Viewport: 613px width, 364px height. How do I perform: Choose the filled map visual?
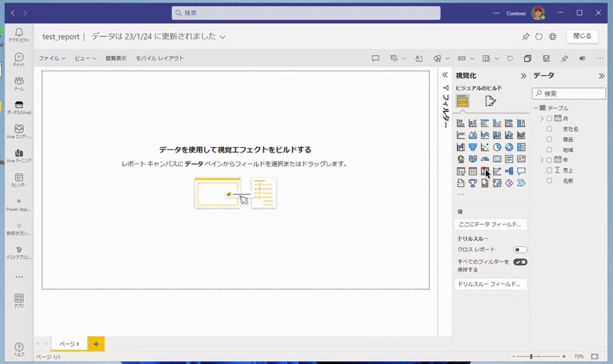(x=473, y=159)
